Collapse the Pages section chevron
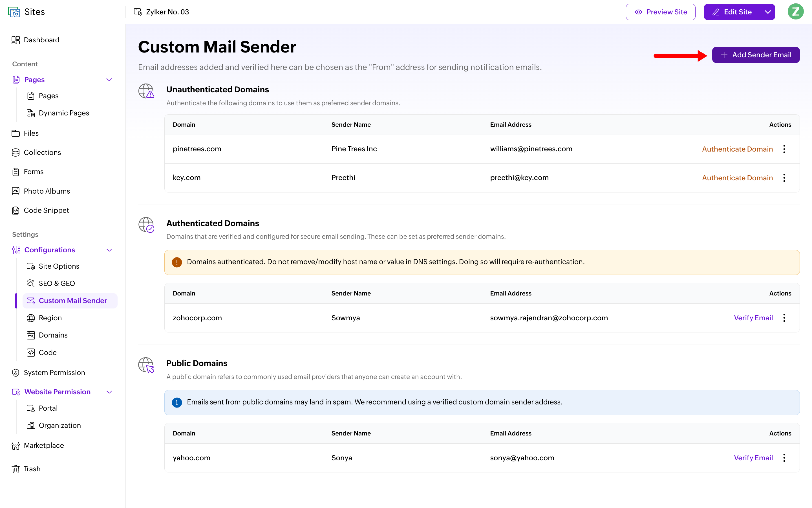The image size is (812, 508). pos(109,80)
